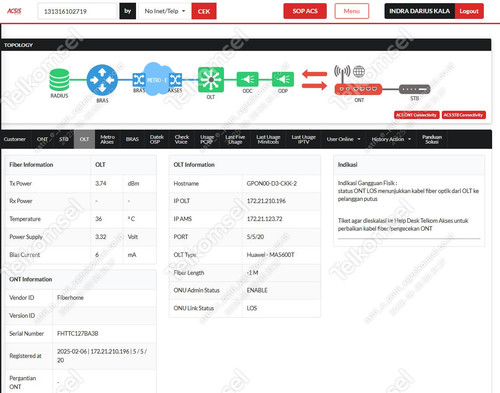Click the Metro-E cloud icon
This screenshot has height=393, width=500.
point(157,79)
